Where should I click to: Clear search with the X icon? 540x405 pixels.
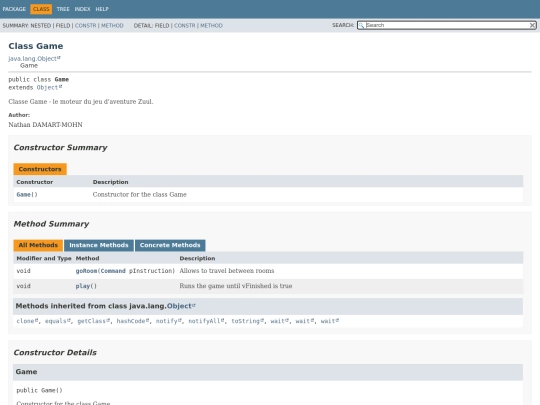click(x=532, y=25)
